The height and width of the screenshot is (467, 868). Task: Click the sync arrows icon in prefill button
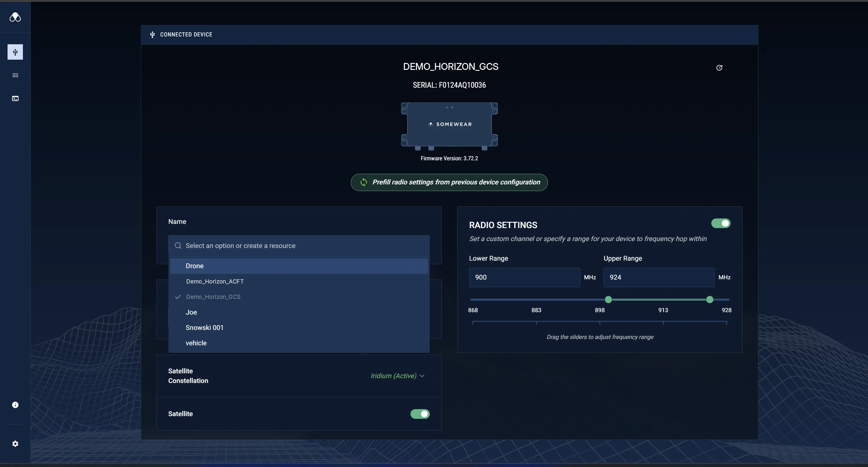tap(363, 182)
